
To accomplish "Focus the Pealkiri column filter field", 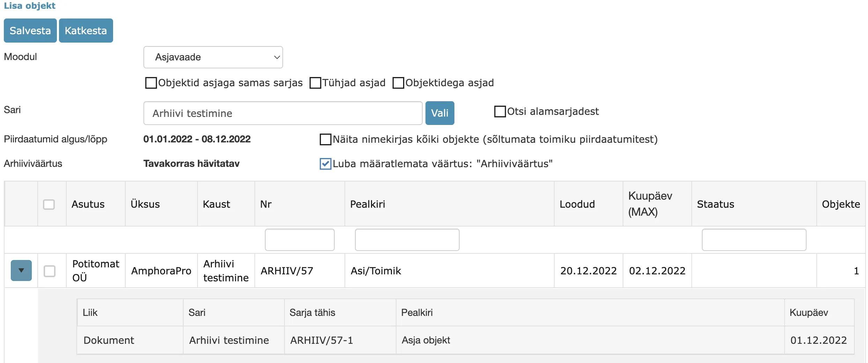I will (407, 240).
